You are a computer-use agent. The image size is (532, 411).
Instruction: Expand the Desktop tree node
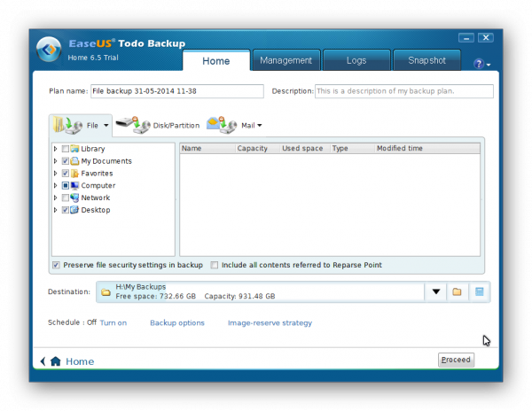pyautogui.click(x=55, y=210)
